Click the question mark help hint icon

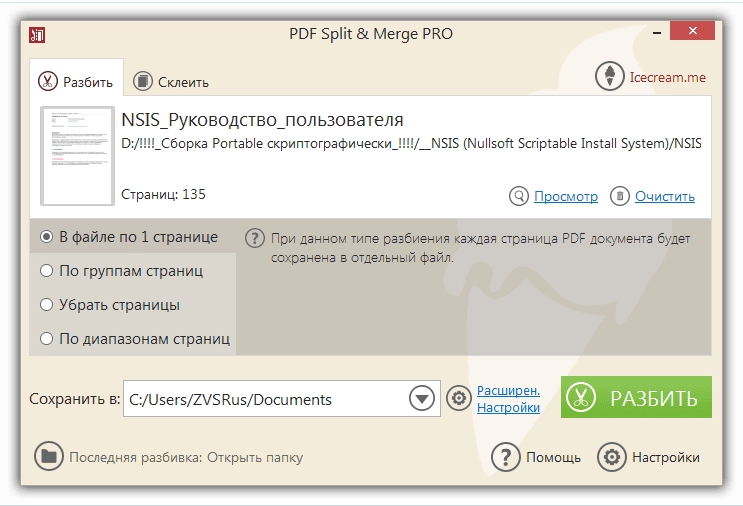pos(255,238)
